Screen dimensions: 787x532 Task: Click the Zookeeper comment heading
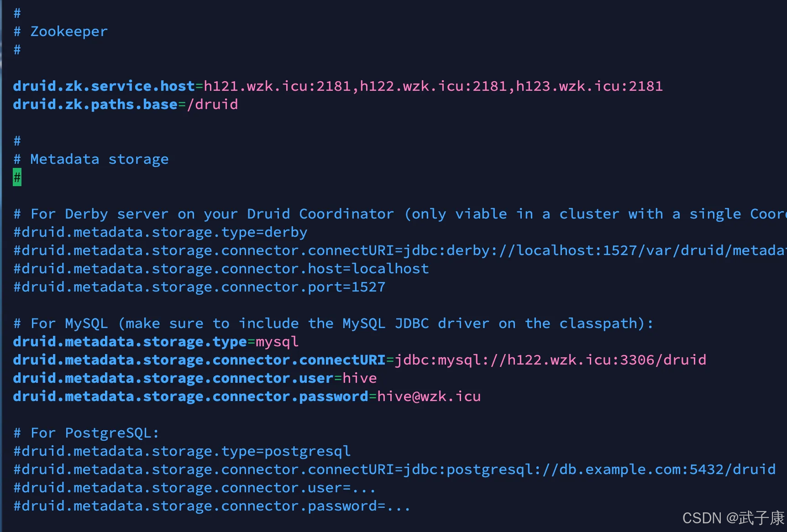(68, 31)
